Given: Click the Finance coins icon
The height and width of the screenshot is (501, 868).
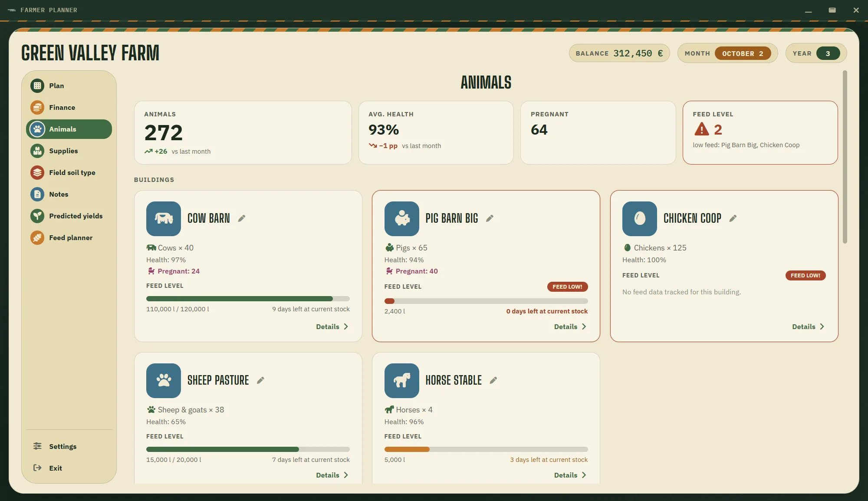Looking at the screenshot, I should coord(37,107).
